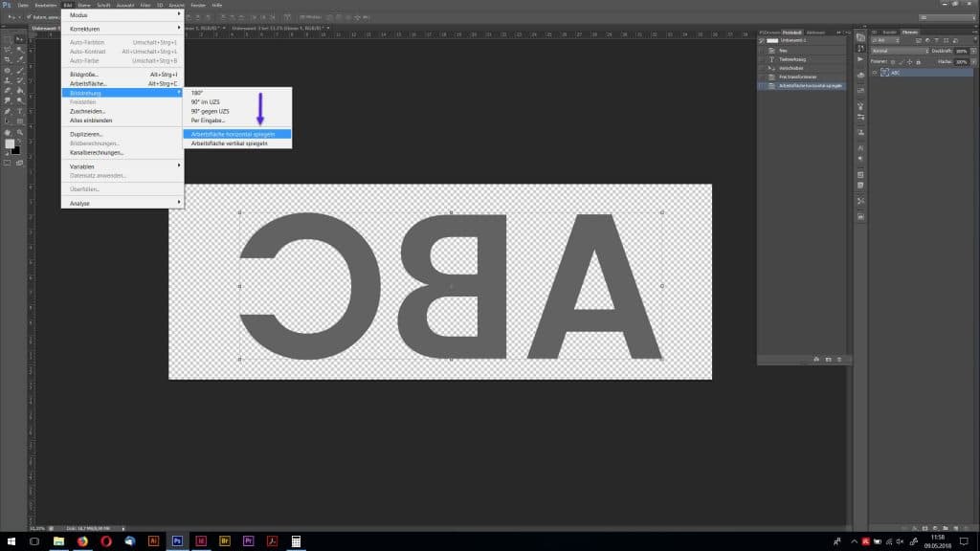
Task: Open Firefox from the taskbar
Action: coord(82,541)
